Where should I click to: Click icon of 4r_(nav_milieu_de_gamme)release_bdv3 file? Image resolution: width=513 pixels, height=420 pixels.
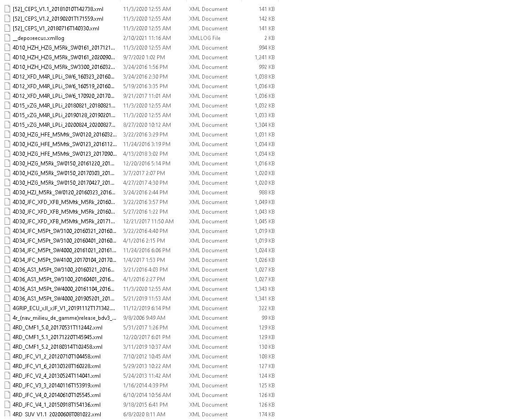coord(7,318)
